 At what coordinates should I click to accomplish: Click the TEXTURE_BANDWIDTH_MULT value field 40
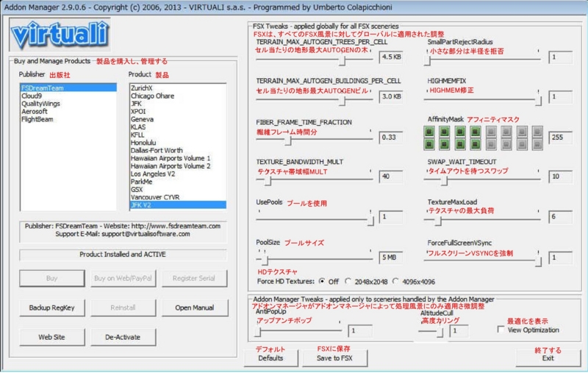point(391,177)
